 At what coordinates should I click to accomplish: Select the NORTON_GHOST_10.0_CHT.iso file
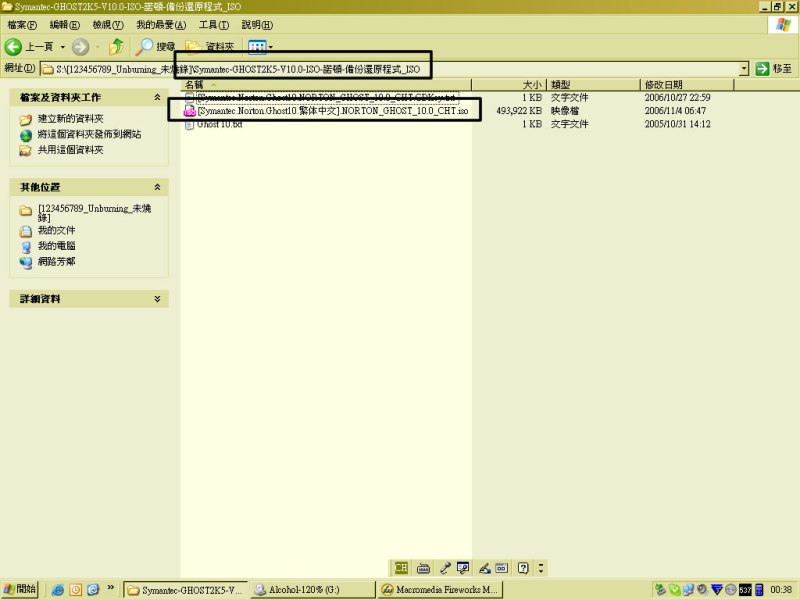click(333, 111)
